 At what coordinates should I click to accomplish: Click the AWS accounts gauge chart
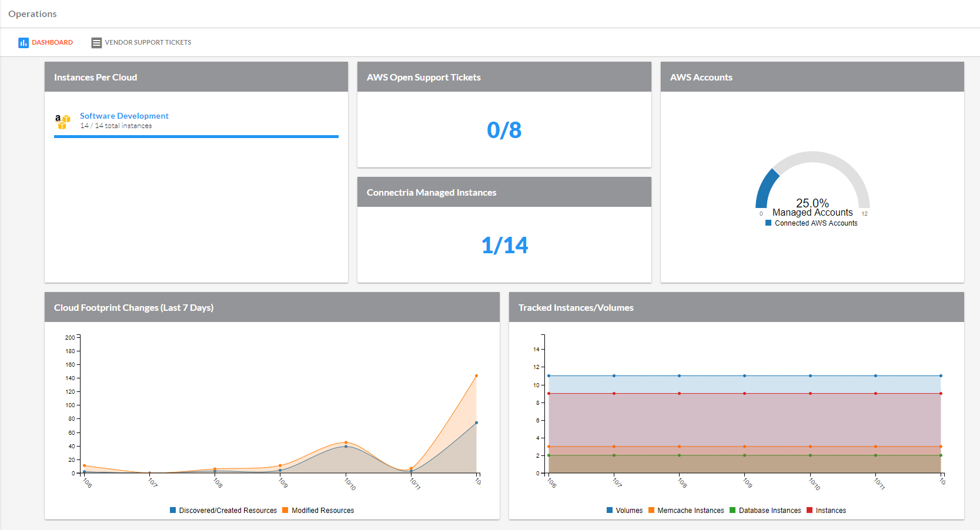click(x=812, y=180)
